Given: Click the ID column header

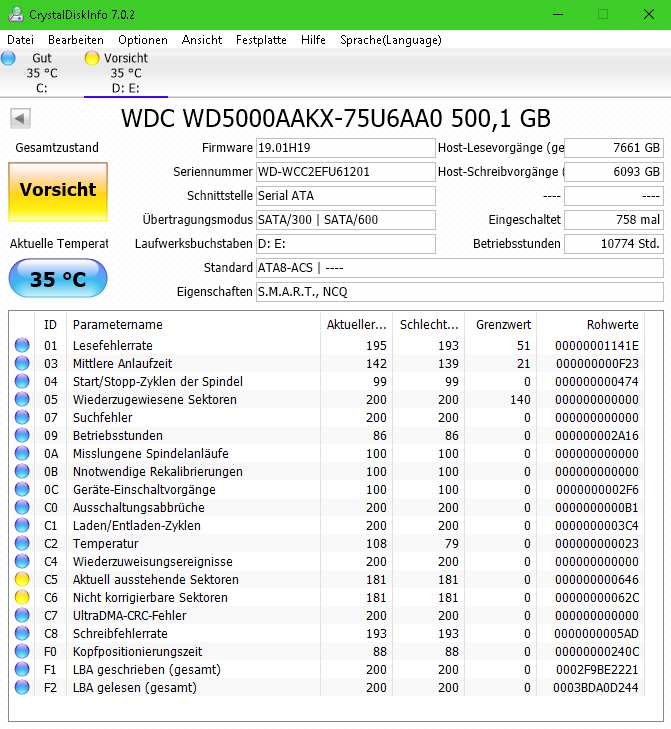Looking at the screenshot, I should pyautogui.click(x=50, y=325).
